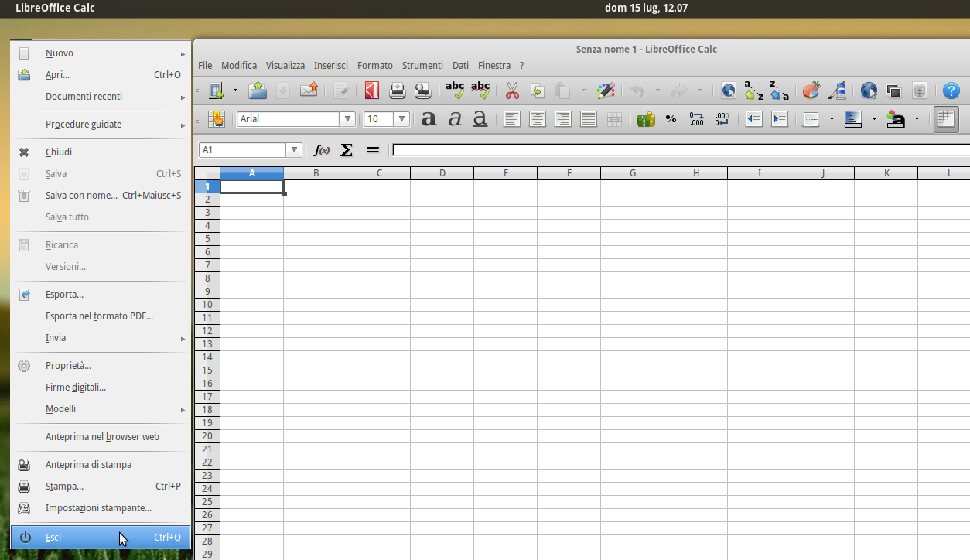The height and width of the screenshot is (560, 970).
Task: Click the Sum sigma icon
Action: pos(347,150)
